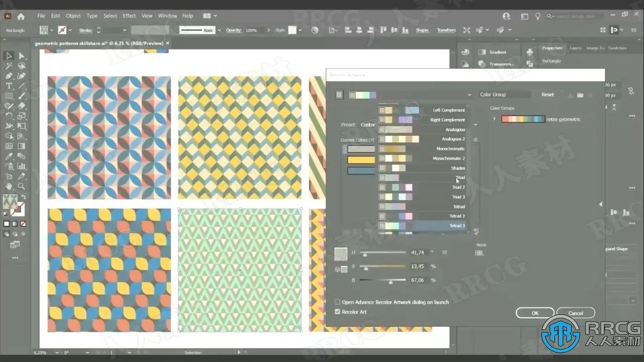Open the Object menu
644x362 pixels.
[x=73, y=16]
